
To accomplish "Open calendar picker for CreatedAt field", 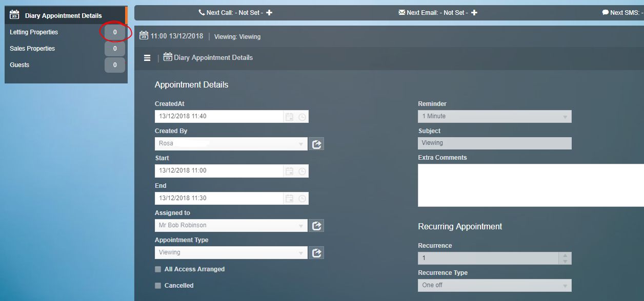I will tap(290, 117).
